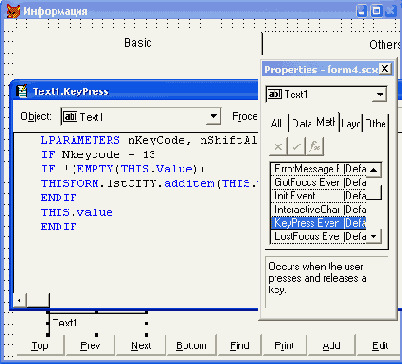Open the Text1 object dropdown in Properties

[379, 95]
